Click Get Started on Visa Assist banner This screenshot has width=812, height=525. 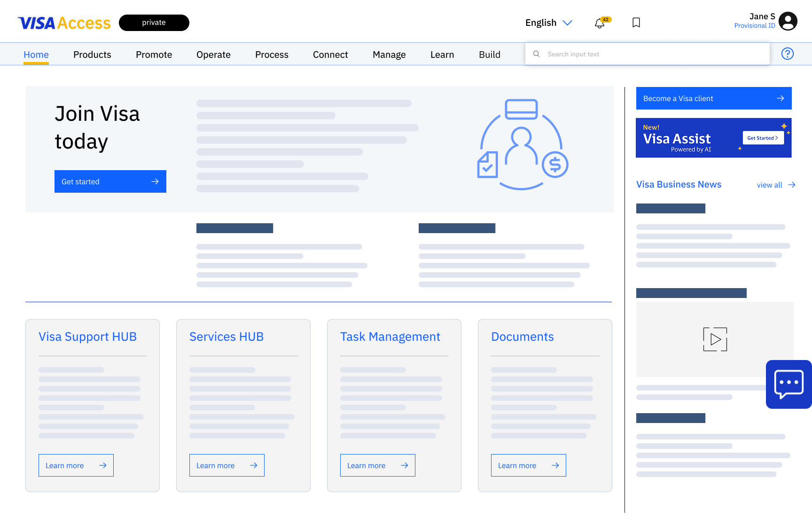click(x=763, y=138)
